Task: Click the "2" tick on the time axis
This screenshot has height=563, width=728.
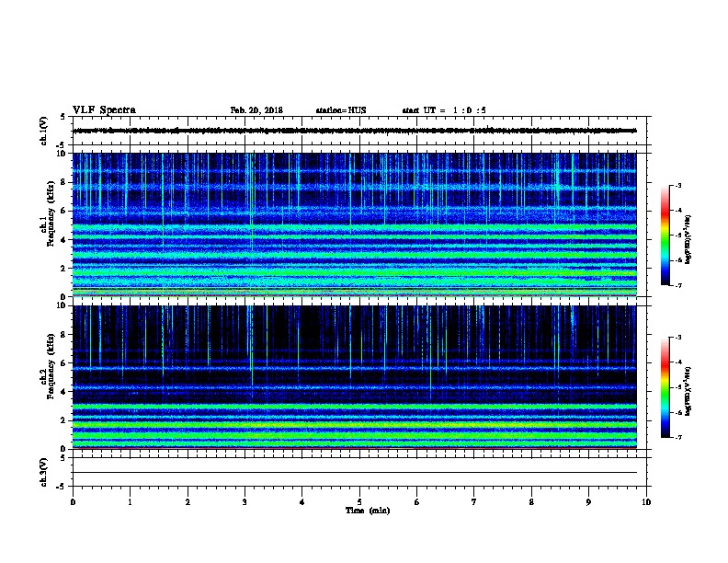Action: tap(188, 501)
